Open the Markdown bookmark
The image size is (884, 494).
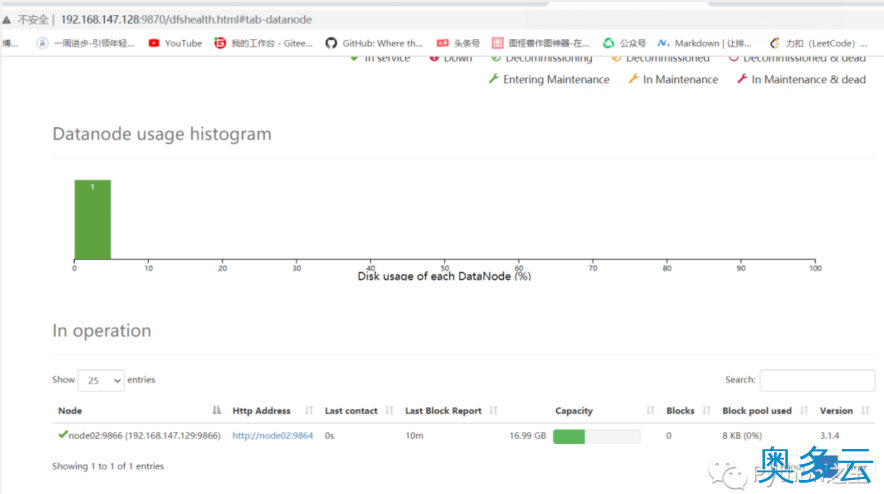[705, 43]
